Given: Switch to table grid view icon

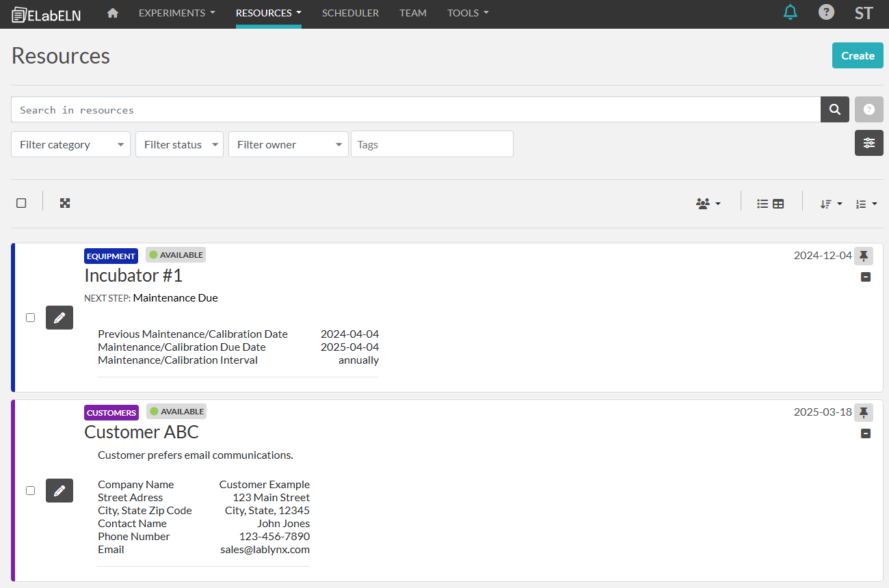Looking at the screenshot, I should pos(778,204).
